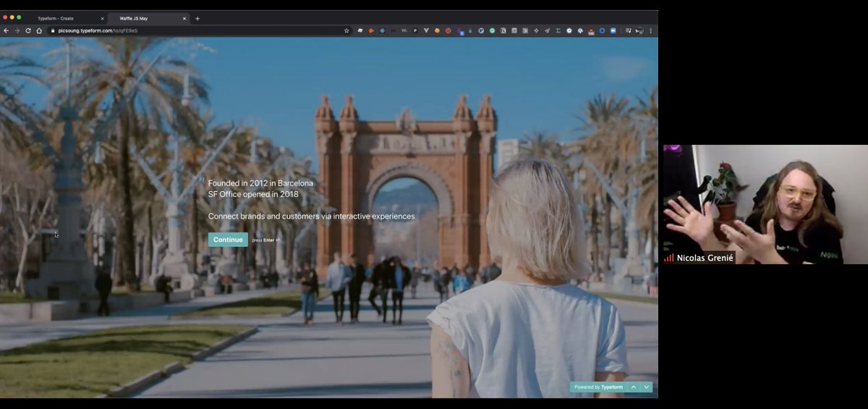Image resolution: width=868 pixels, height=409 pixels.
Task: Open the Chrome profile avatar
Action: tap(639, 30)
